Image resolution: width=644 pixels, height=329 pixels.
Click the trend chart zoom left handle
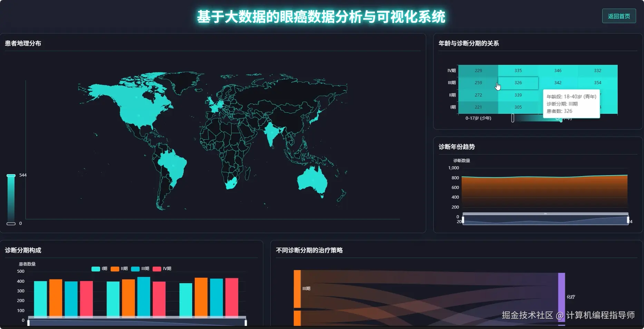coord(463,220)
